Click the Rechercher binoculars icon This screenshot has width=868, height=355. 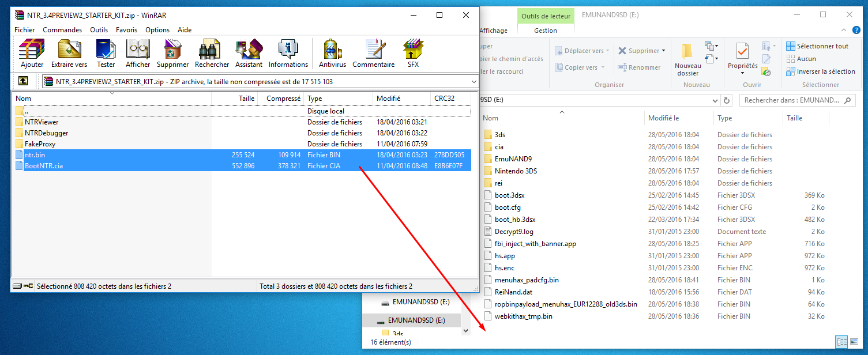pos(212,54)
